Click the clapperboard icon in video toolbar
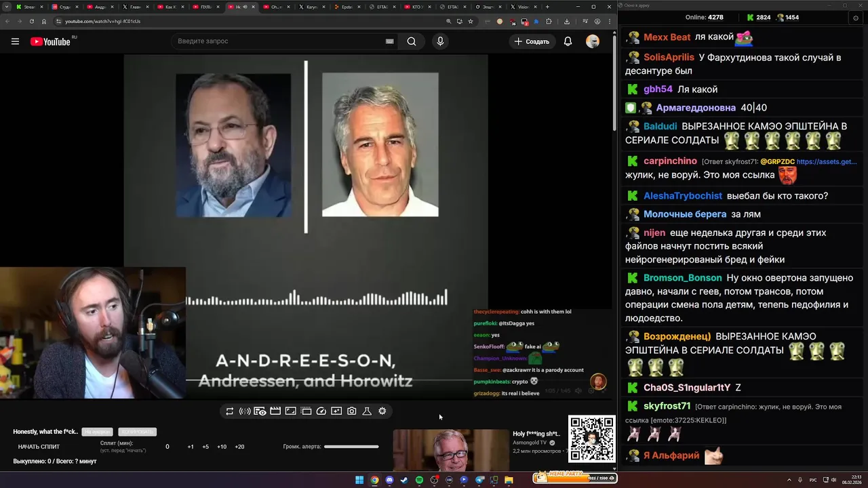This screenshot has height=488, width=868. (275, 411)
